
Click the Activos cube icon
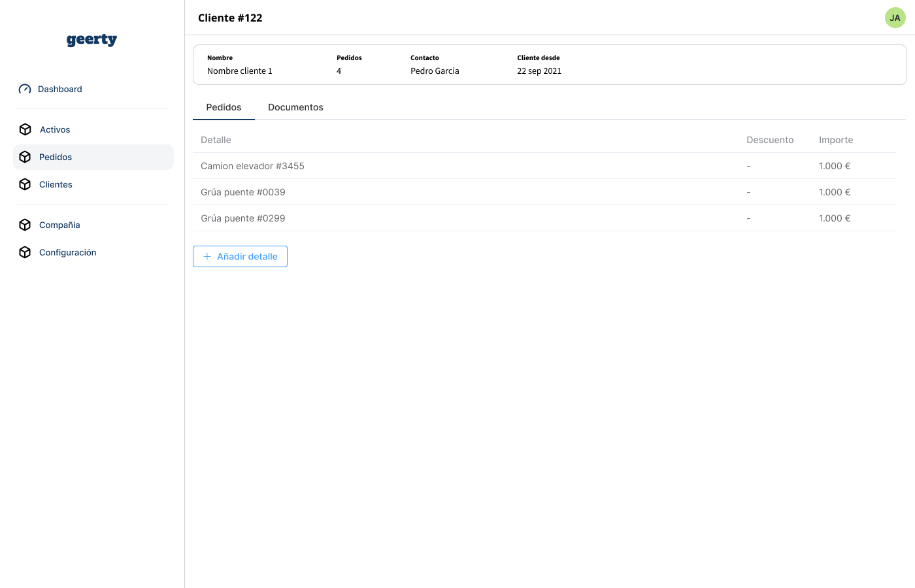[25, 129]
